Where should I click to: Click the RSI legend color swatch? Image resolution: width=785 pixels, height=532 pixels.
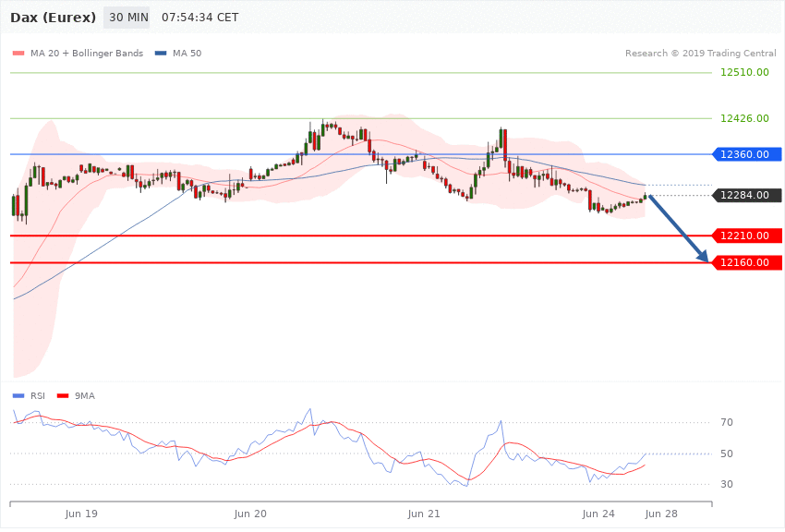pyautogui.click(x=18, y=396)
